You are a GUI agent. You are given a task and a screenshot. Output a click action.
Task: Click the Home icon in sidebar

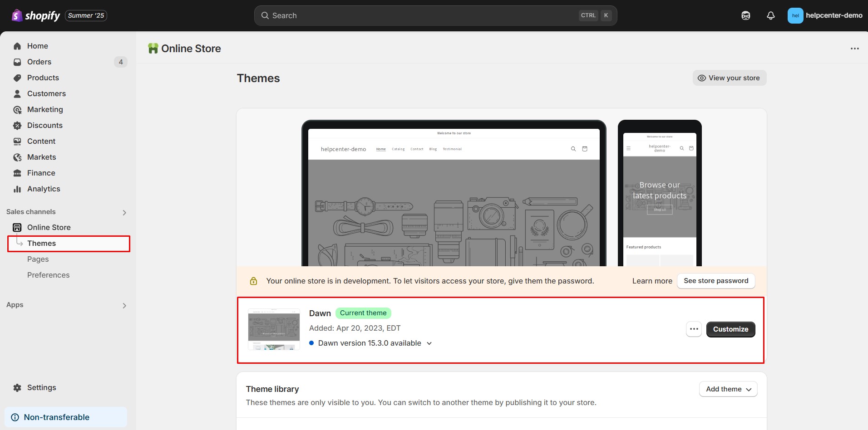tap(17, 46)
